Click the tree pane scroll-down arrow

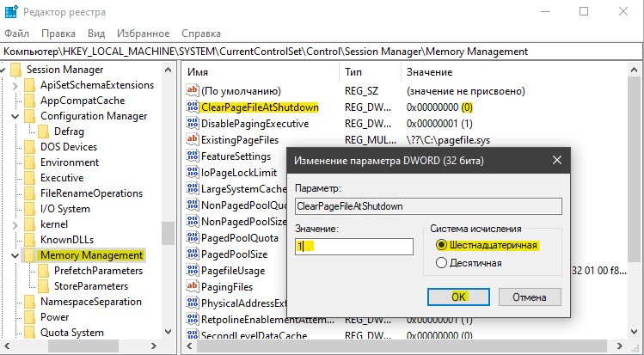168,331
